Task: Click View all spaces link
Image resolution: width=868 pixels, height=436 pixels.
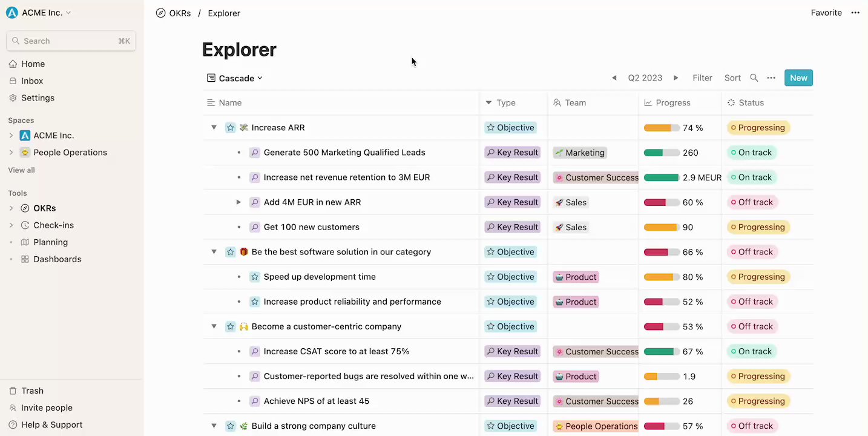Action: tap(22, 170)
